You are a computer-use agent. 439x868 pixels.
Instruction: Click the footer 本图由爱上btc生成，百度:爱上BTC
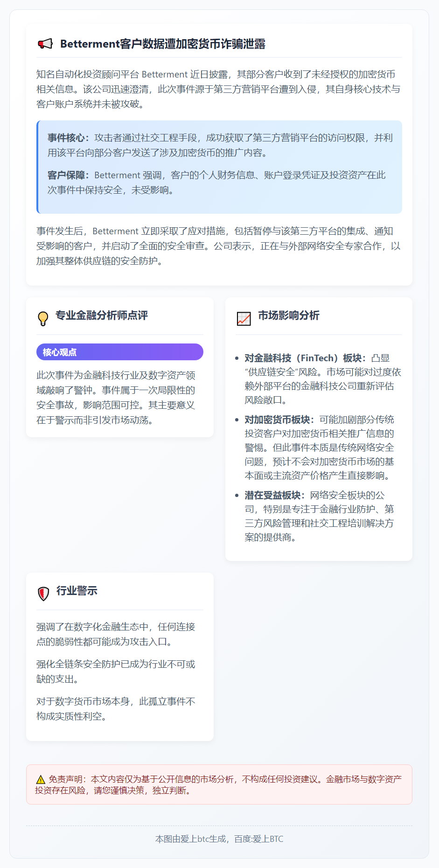pos(219,839)
